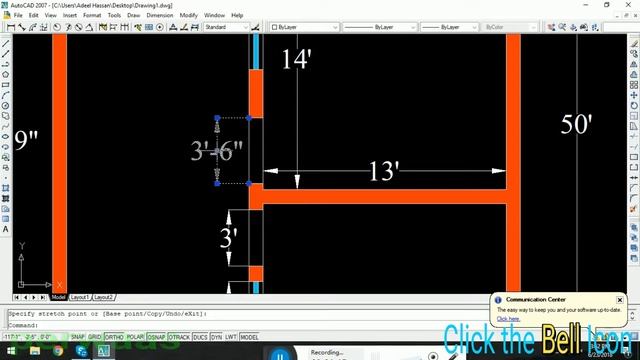The width and height of the screenshot is (640, 360).
Task: Toggle OSNAP object snap
Action: pyautogui.click(x=156, y=337)
